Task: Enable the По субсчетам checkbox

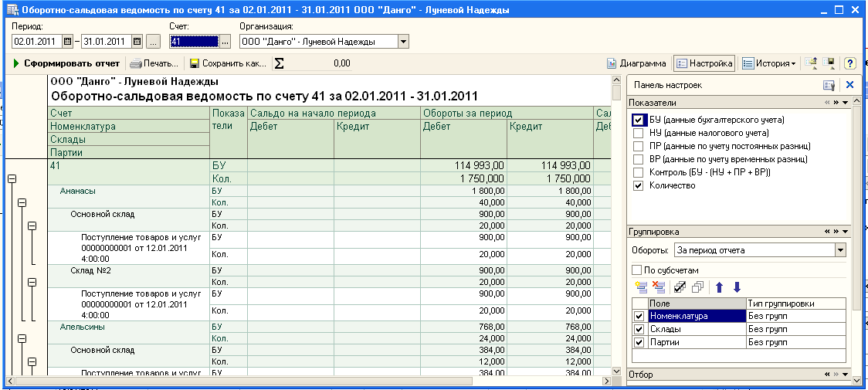Action: (x=637, y=270)
